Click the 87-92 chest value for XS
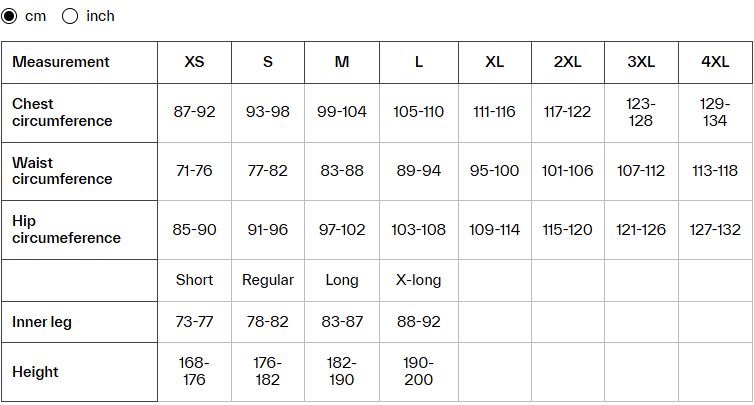754x405 pixels. (x=195, y=112)
